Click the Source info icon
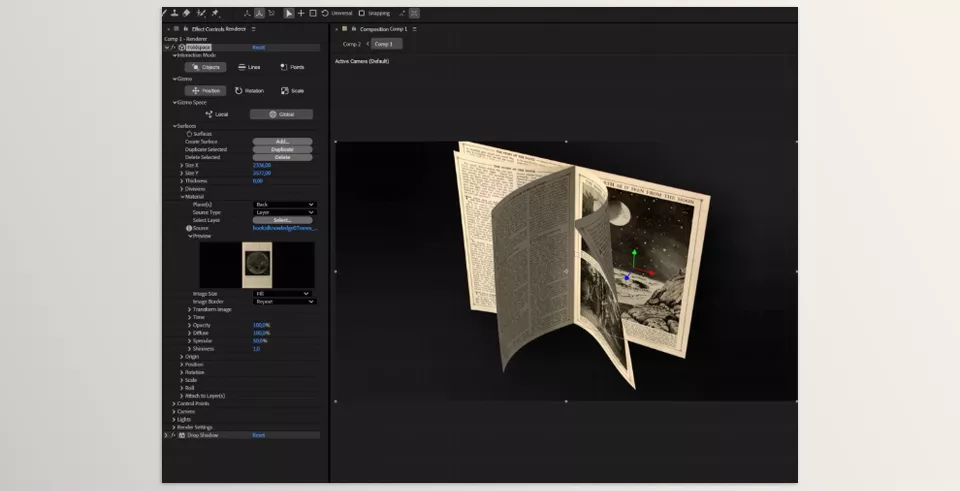 coord(189,228)
